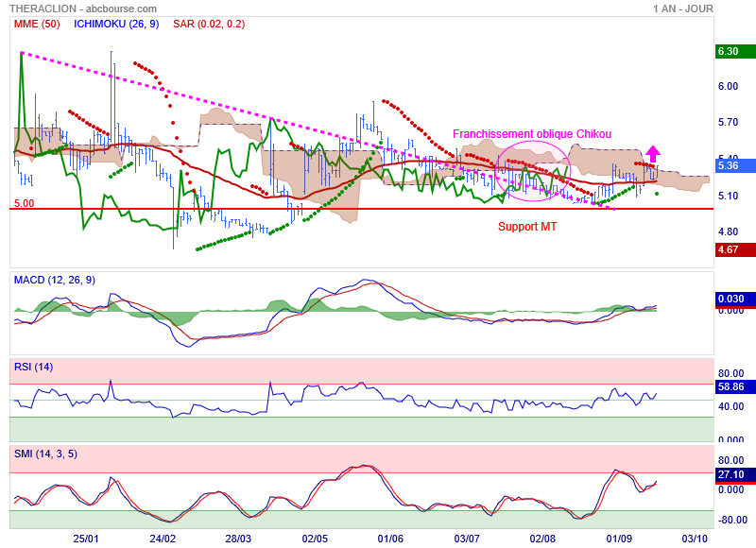The height and width of the screenshot is (548, 756).
Task: Click the red 4.67 low price tag
Action: [x=735, y=249]
